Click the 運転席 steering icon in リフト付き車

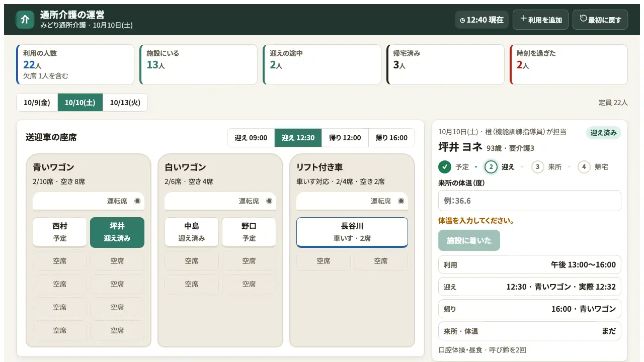tap(401, 201)
